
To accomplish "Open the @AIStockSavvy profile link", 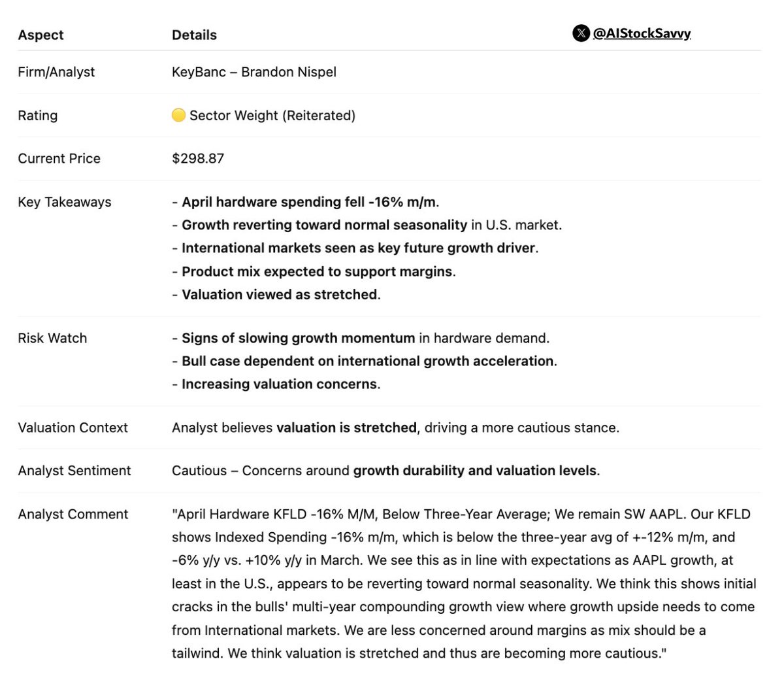I will pyautogui.click(x=642, y=33).
